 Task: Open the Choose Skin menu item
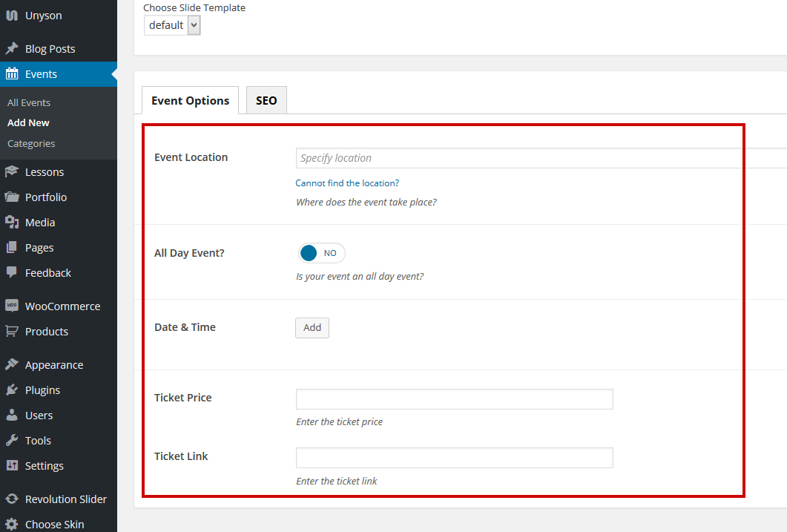coord(58,524)
